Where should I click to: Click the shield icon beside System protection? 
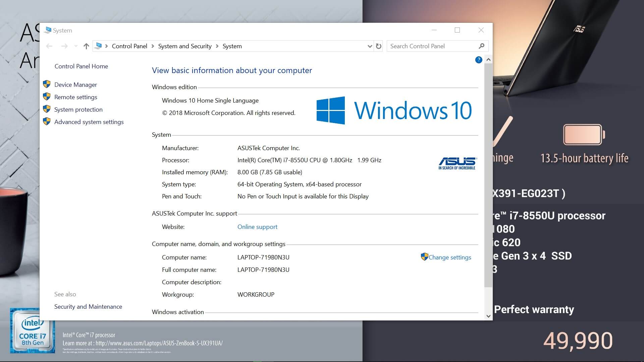47,109
